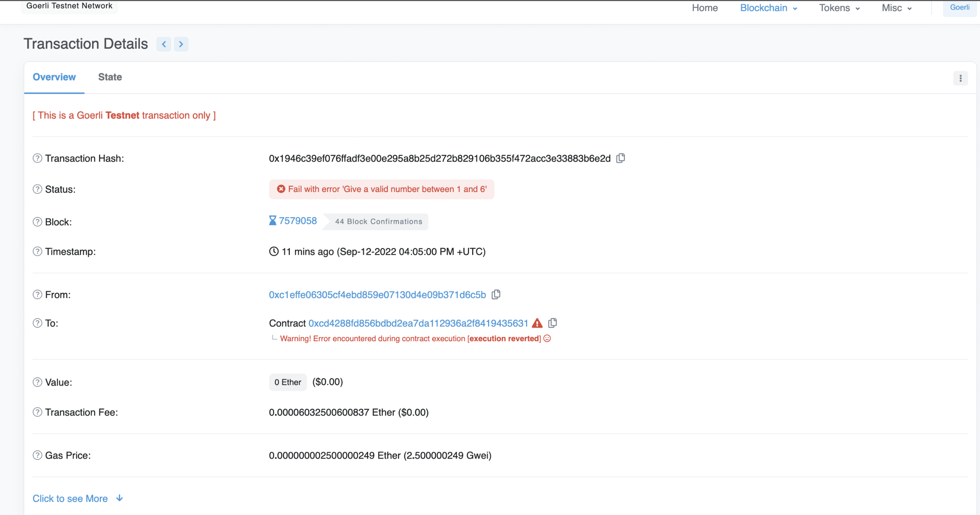
Task: Open the three-dot options menu
Action: click(x=961, y=78)
